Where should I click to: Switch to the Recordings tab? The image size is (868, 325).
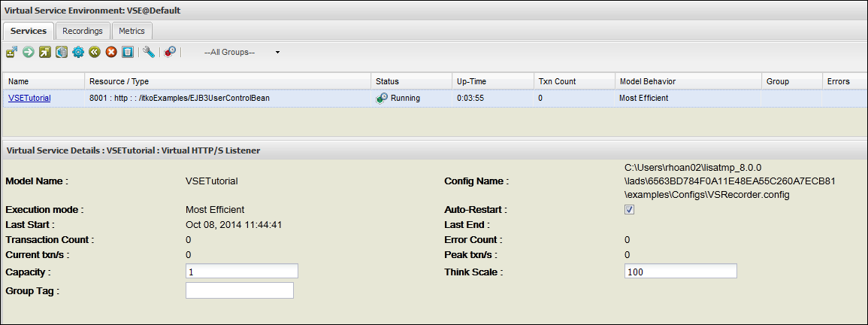(x=83, y=31)
